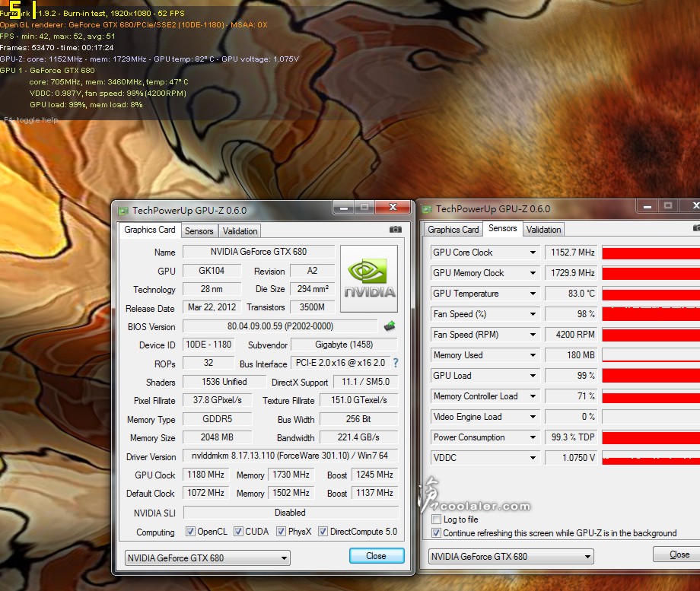Toggle the OpenCL checkbox

tap(190, 532)
